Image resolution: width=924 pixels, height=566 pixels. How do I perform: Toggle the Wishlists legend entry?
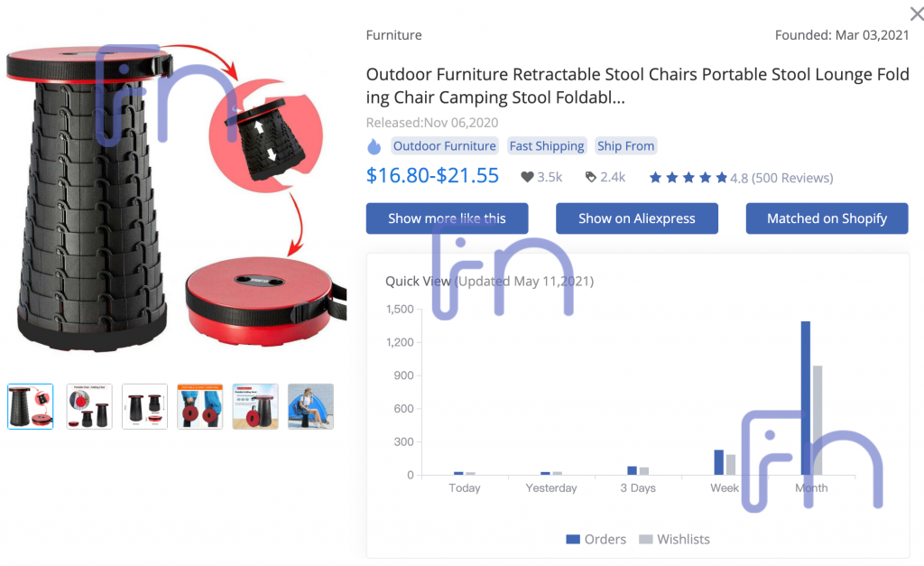click(x=675, y=540)
